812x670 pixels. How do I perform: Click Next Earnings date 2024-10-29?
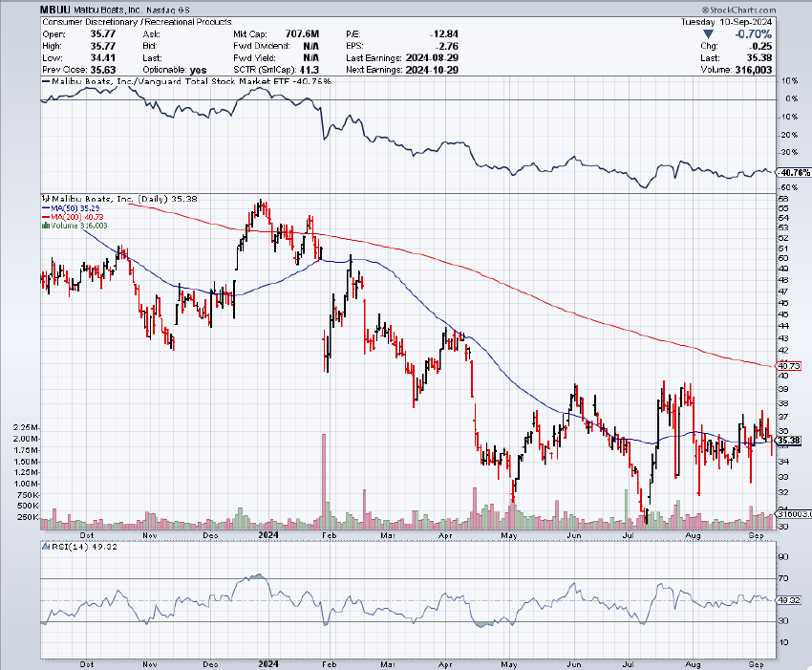pyautogui.click(x=432, y=70)
